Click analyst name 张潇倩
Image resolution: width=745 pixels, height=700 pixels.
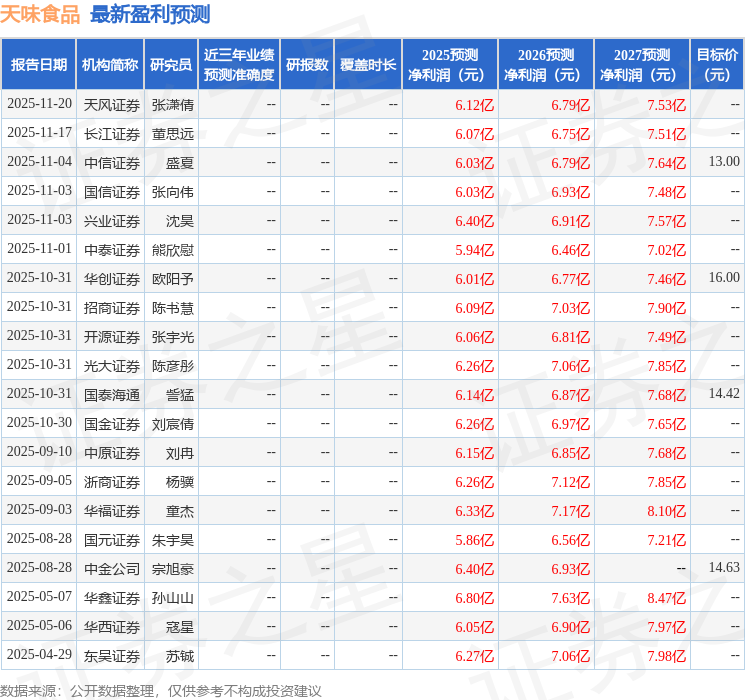[173, 105]
